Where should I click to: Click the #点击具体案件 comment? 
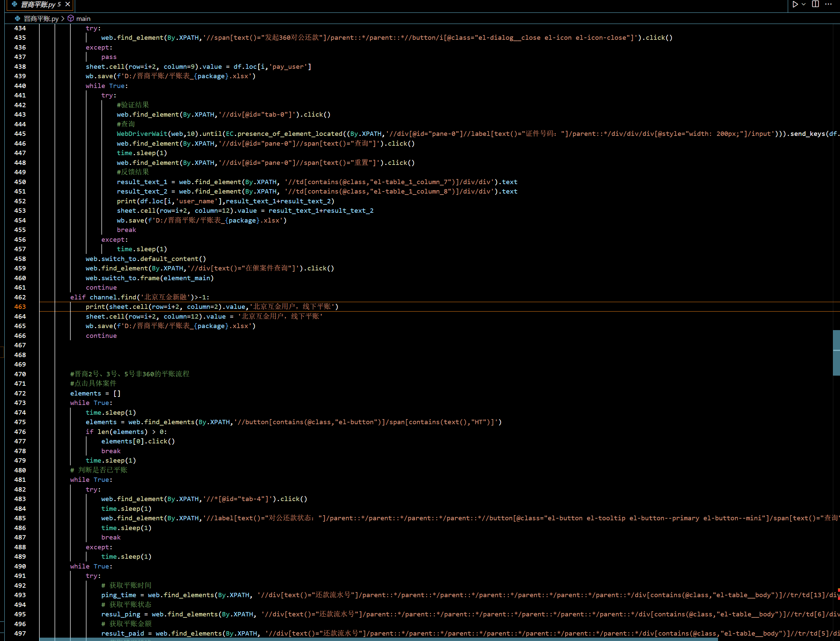pos(93,383)
